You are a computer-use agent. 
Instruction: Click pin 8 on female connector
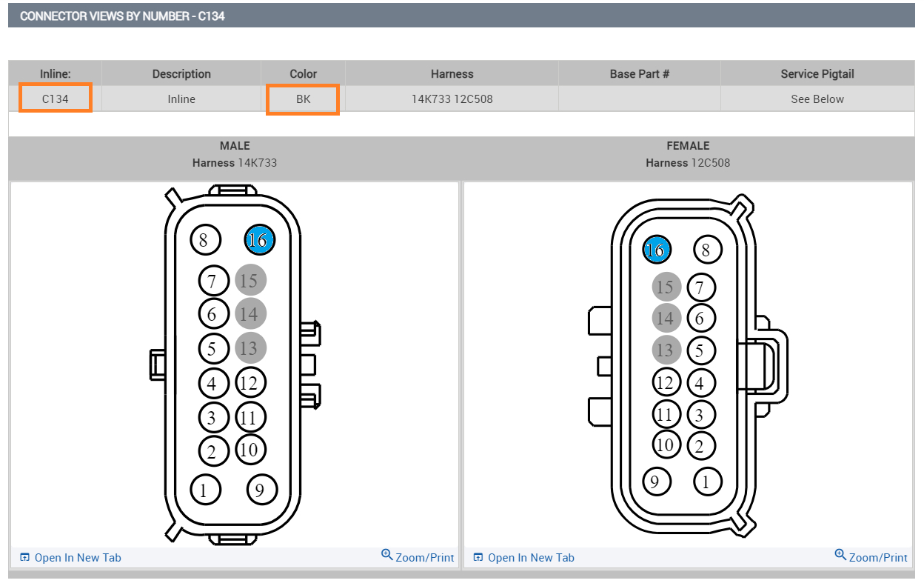pyautogui.click(x=706, y=250)
